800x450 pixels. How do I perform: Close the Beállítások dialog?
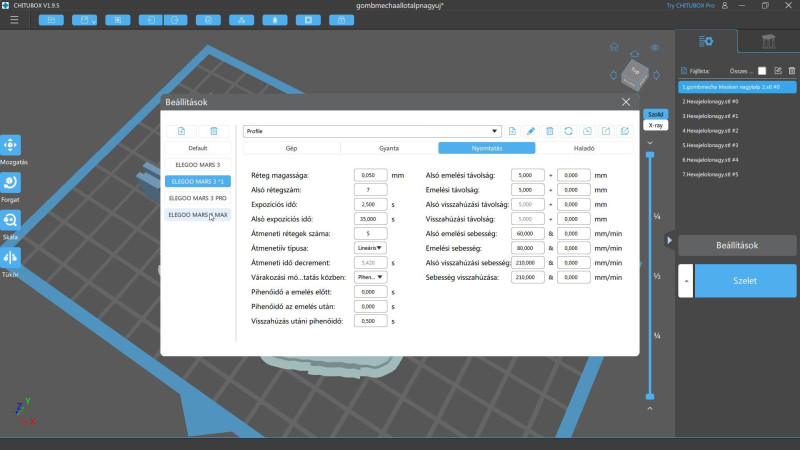click(x=626, y=102)
